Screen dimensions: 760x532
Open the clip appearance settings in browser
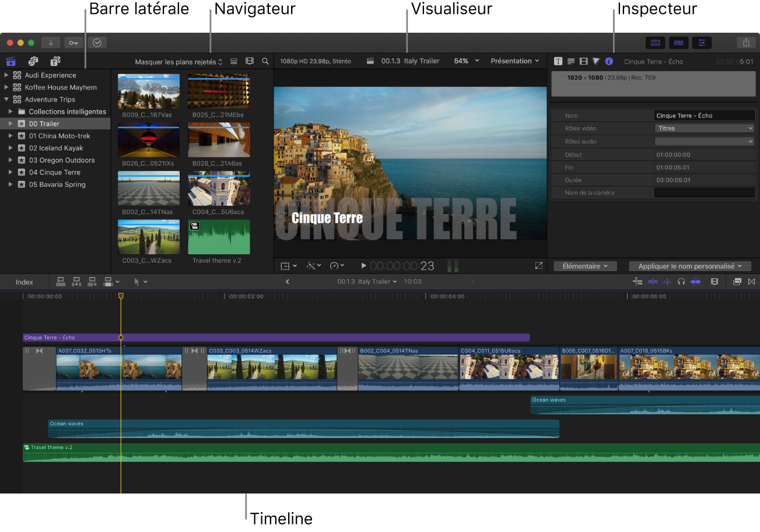pos(250,61)
